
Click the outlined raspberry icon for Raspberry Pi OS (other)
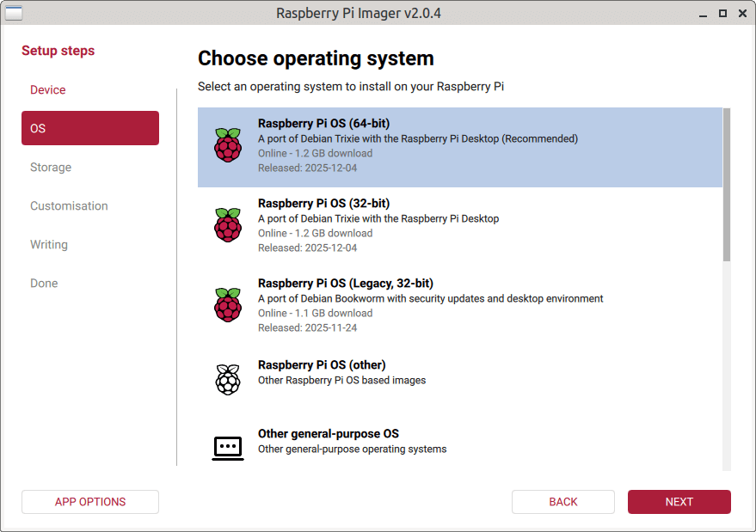227,378
